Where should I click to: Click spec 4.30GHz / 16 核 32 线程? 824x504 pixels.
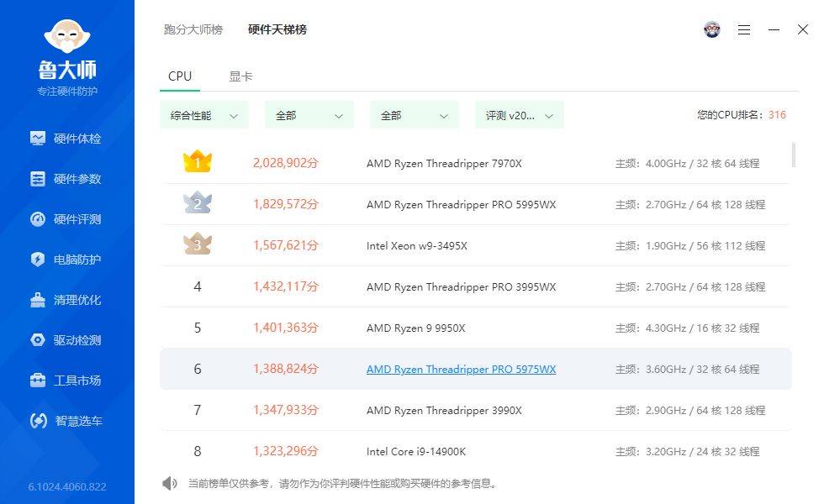(x=702, y=328)
